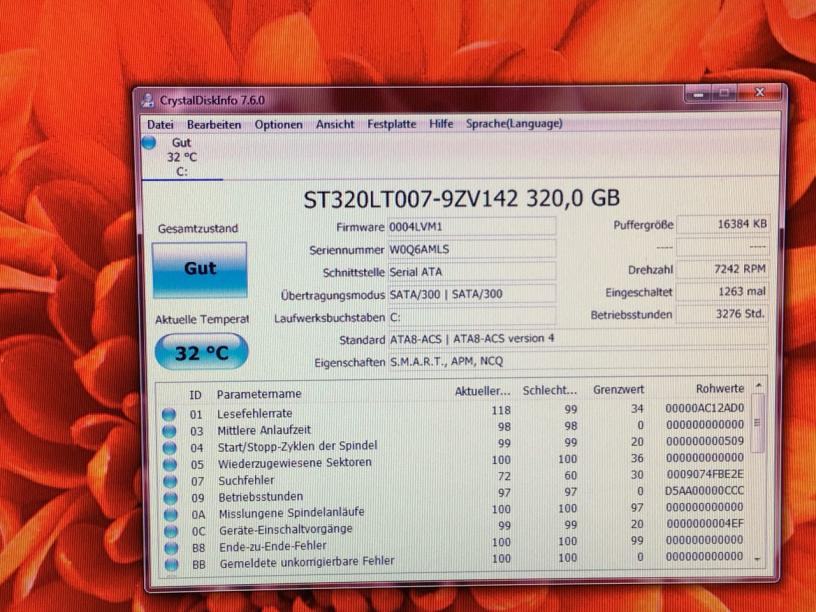Click the 32 °C temperature button
Image resolution: width=816 pixels, height=612 pixels.
(x=201, y=352)
